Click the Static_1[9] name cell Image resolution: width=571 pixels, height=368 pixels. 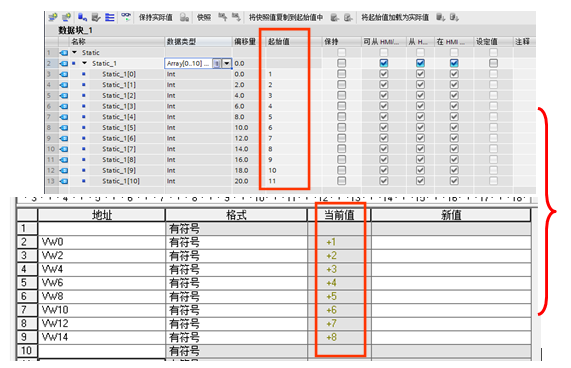click(x=119, y=171)
